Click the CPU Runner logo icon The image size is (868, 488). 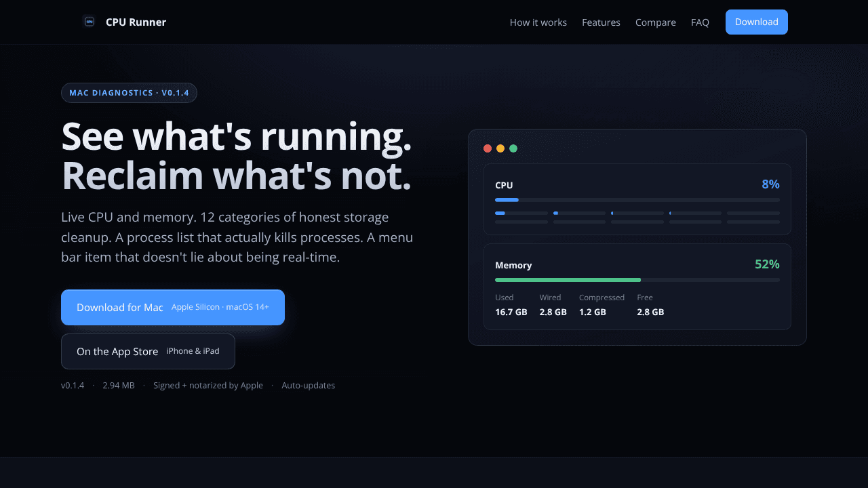tap(90, 22)
